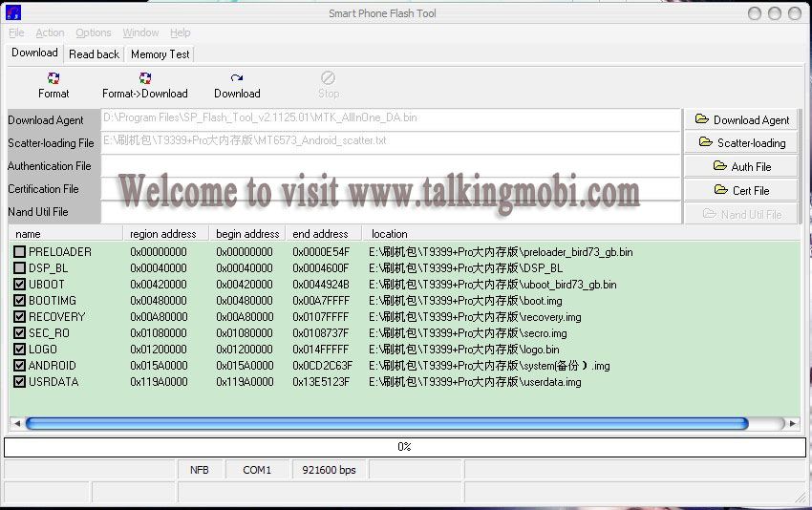
Task: Click the Nand Util File button
Action: pyautogui.click(x=741, y=214)
